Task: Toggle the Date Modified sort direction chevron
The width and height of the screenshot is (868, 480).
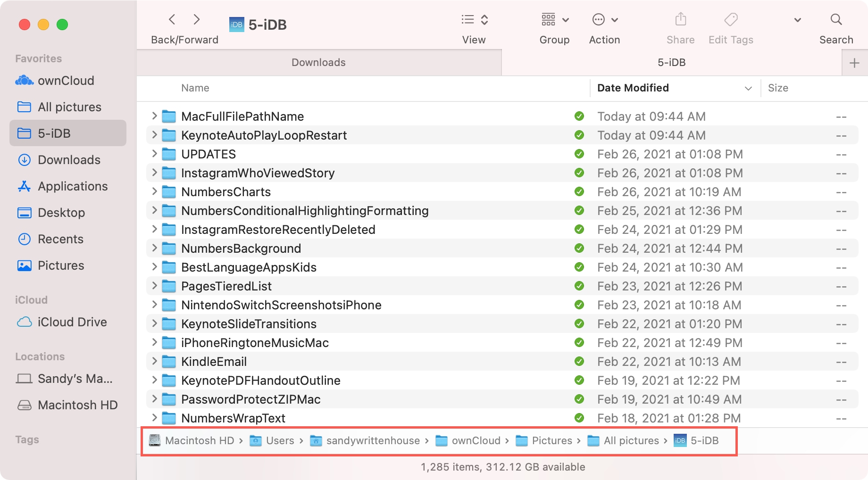Action: point(748,88)
